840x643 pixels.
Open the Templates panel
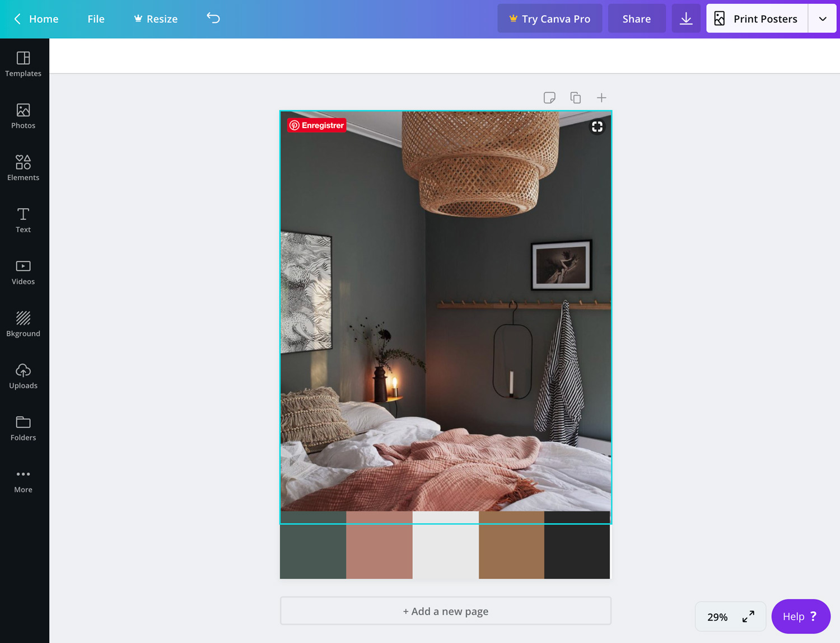point(23,63)
